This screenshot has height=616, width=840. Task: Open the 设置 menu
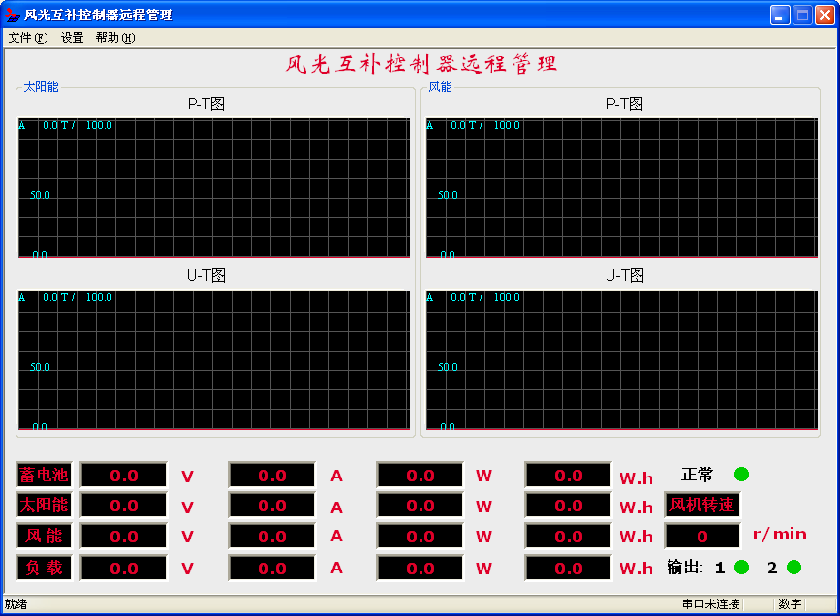tap(73, 38)
